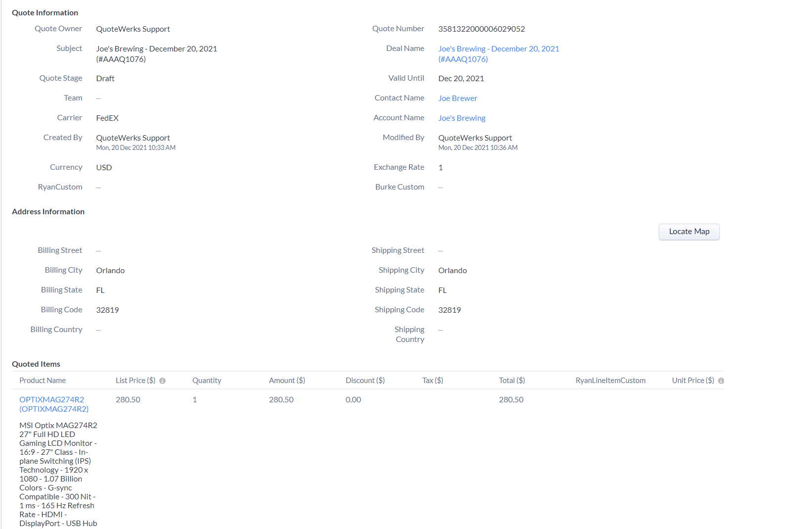Click the Total ($) column header

coord(512,381)
